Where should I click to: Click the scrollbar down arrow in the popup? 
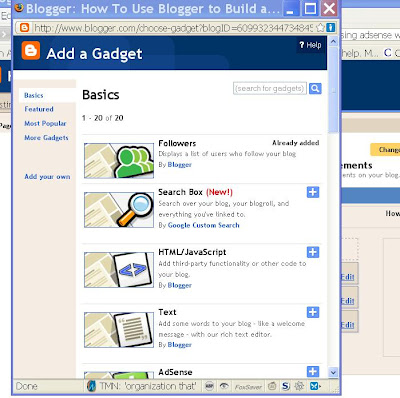[x=333, y=372]
